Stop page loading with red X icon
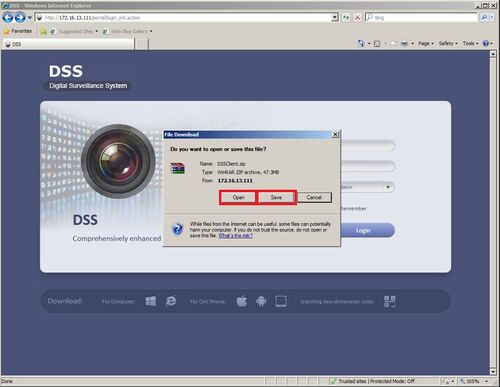 (357, 17)
